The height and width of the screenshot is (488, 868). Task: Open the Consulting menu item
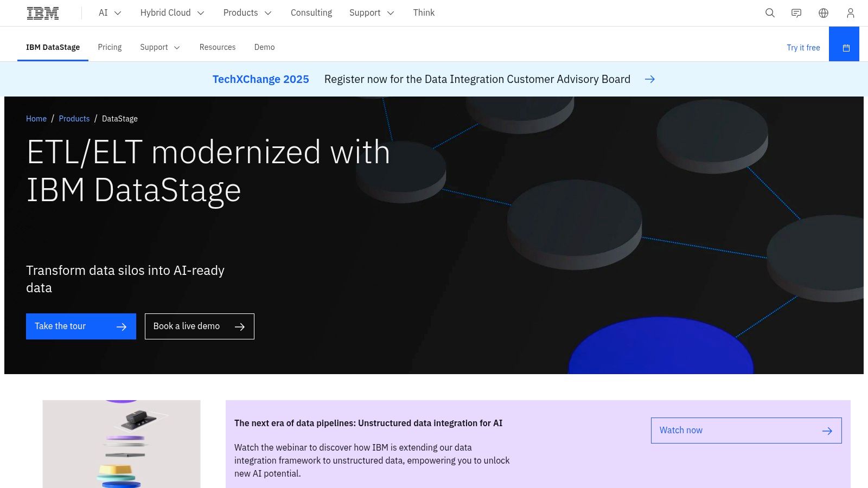click(311, 13)
